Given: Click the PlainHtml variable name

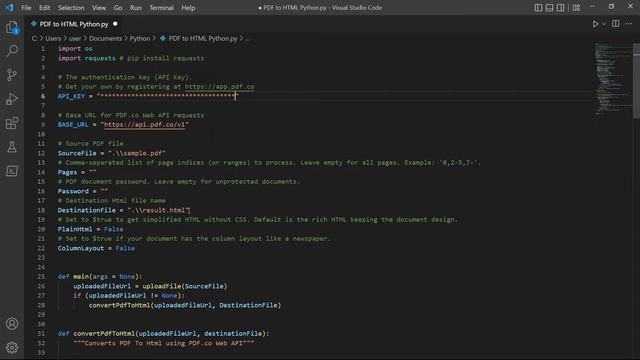Looking at the screenshot, I should click(x=75, y=229).
